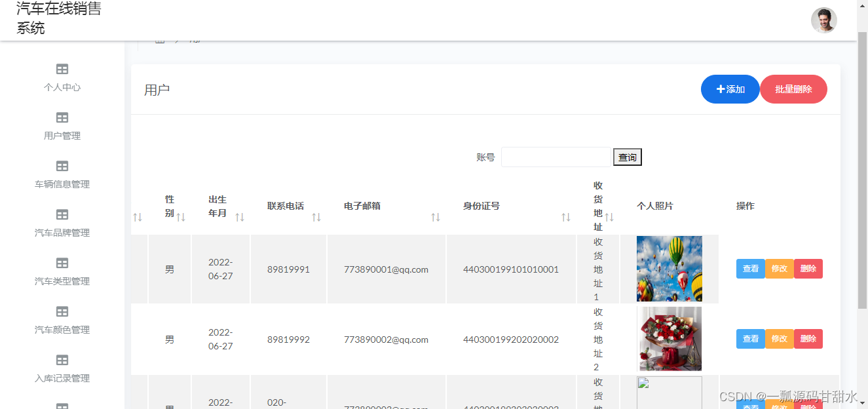This screenshot has width=868, height=409.
Task: Focus the 账号 search input field
Action: point(556,157)
